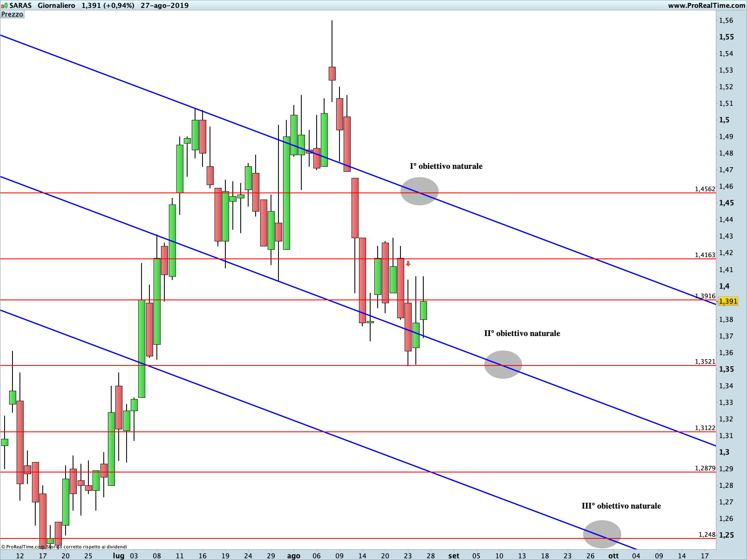Click the III° obiettivo naturale annotation
The image size is (747, 560).
(x=621, y=506)
